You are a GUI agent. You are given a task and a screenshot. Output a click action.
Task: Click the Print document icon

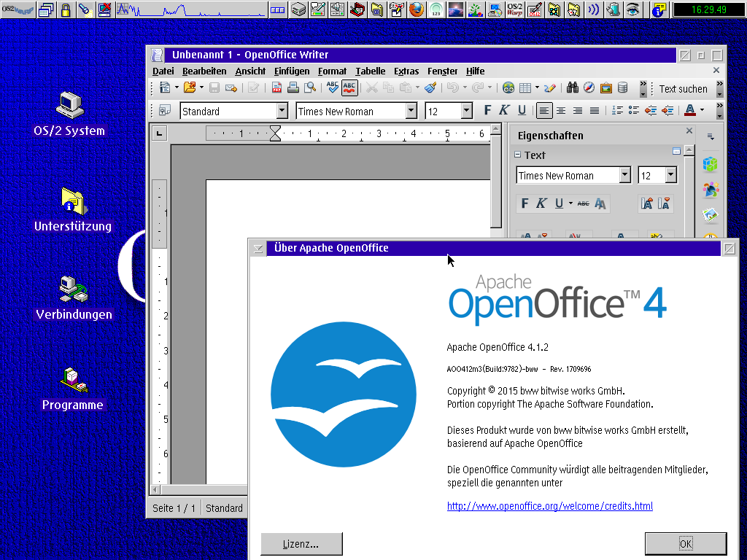click(293, 87)
